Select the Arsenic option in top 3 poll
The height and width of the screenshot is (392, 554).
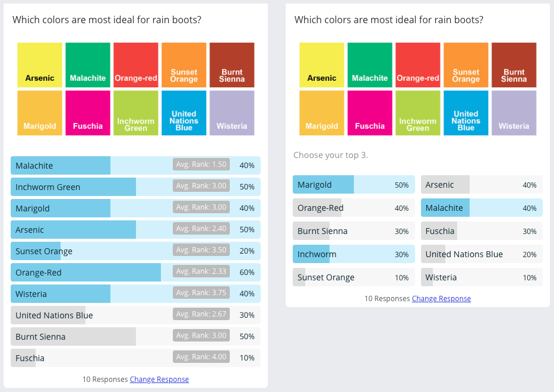(x=482, y=185)
